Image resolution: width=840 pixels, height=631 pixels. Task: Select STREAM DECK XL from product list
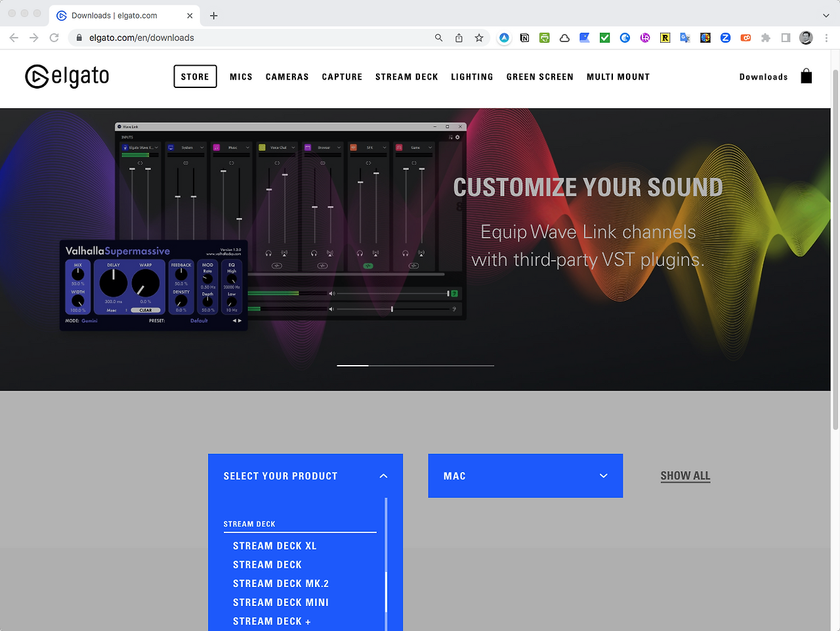pyautogui.click(x=275, y=546)
